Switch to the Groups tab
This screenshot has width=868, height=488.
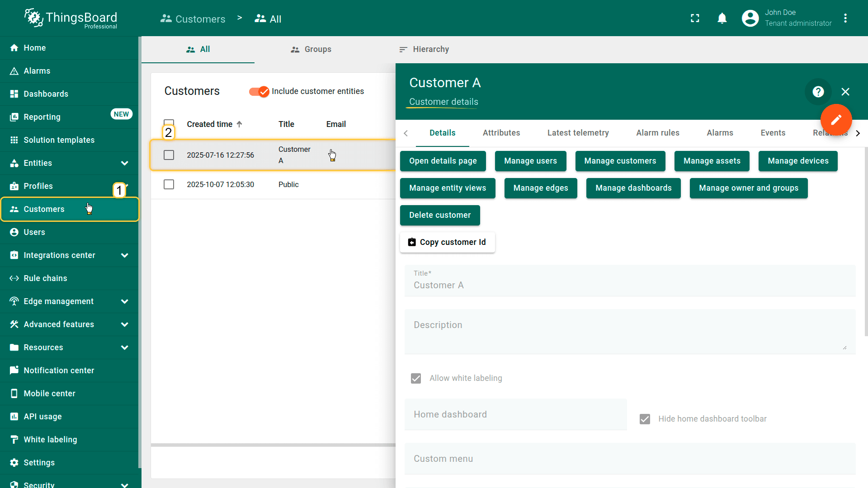[x=311, y=49]
